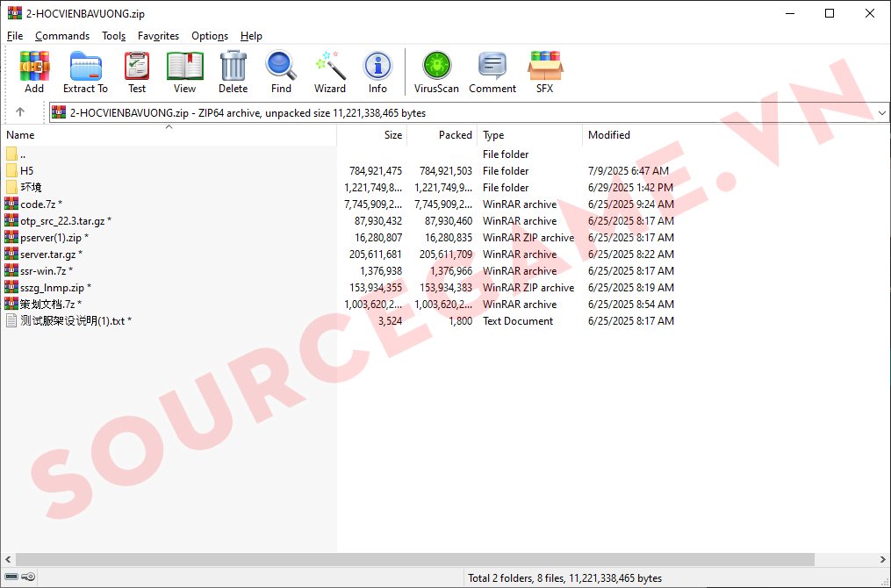Click the View file toolbar icon

click(x=184, y=71)
